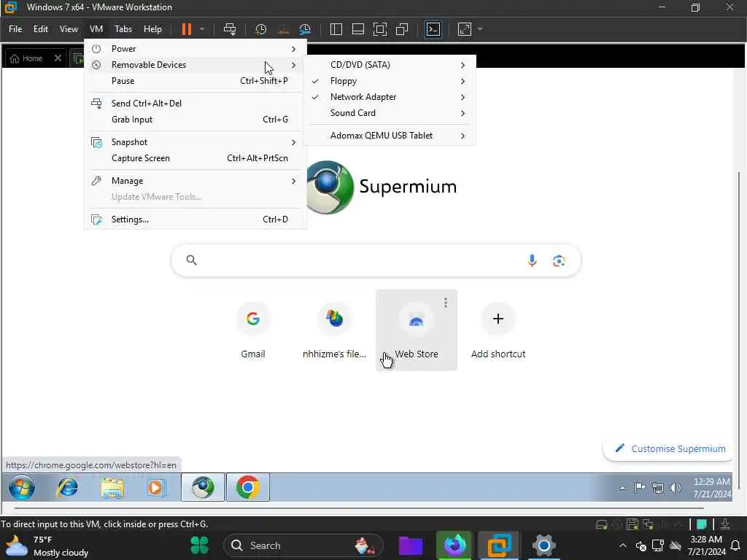The width and height of the screenshot is (747, 560).
Task: Open the Snapshot Manager toolbar icon
Action: pyautogui.click(x=305, y=29)
